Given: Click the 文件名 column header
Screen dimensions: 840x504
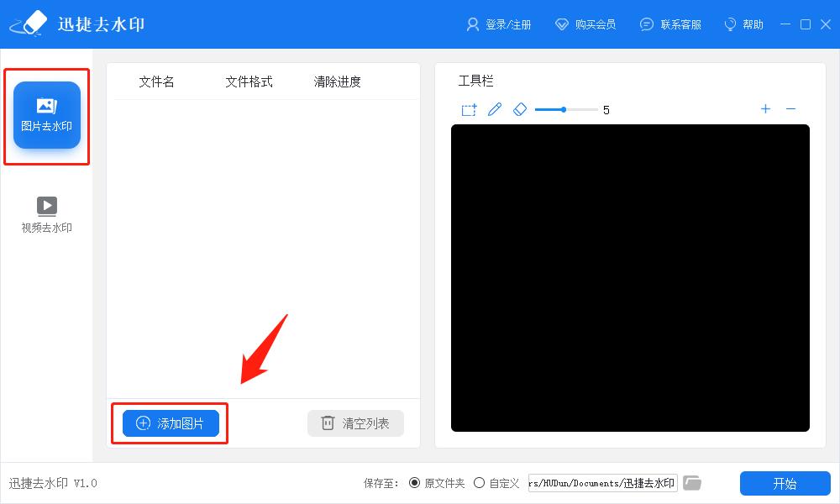Looking at the screenshot, I should click(155, 81).
